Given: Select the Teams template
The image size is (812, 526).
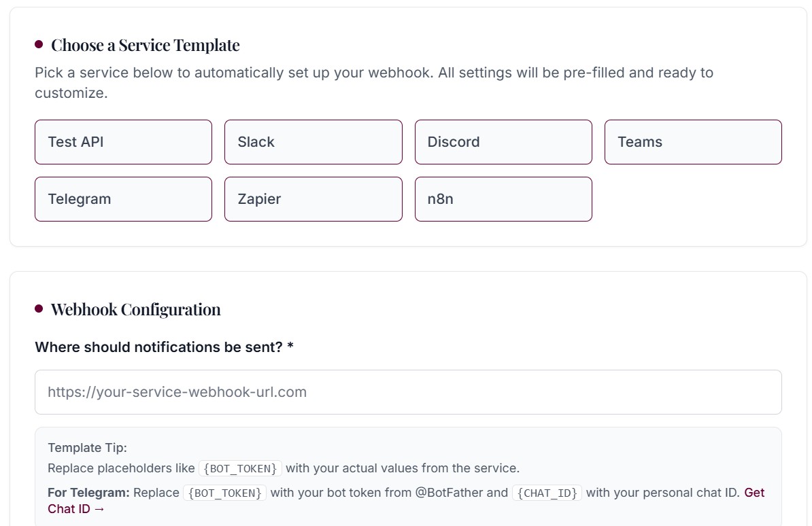Looking at the screenshot, I should point(692,142).
